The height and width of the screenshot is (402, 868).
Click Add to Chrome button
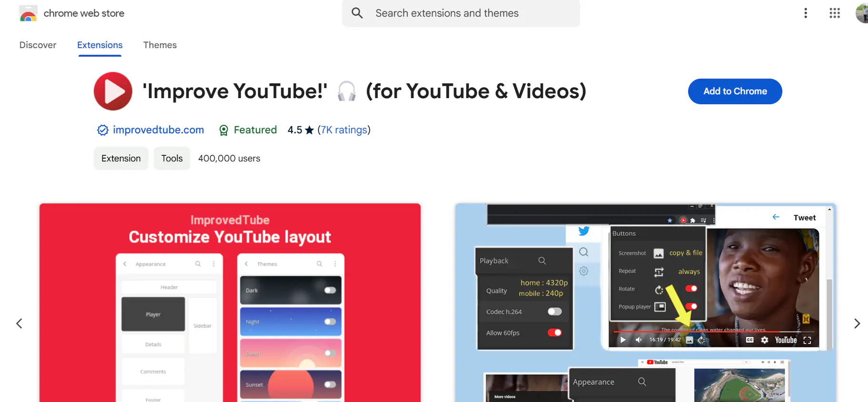735,91
